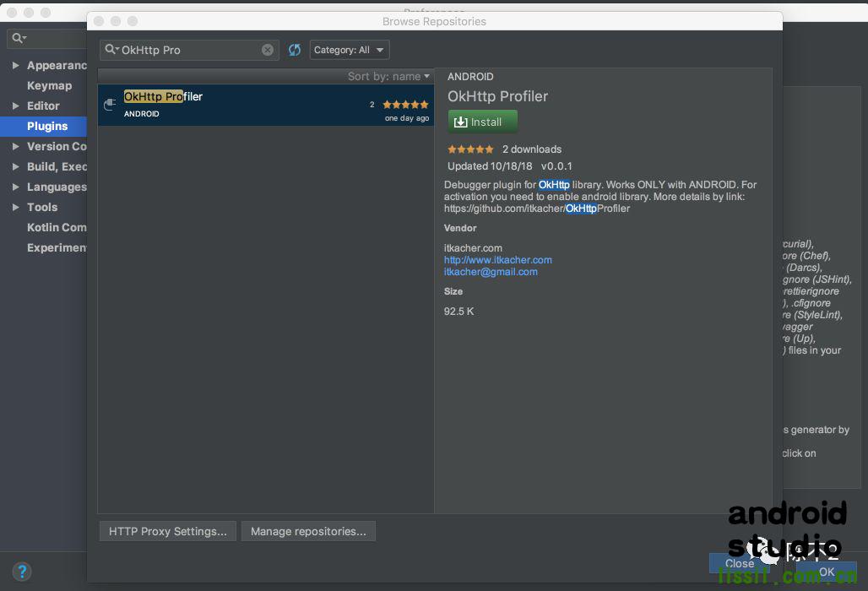
Task: Click the search magnifier icon in Browse Repositories
Action: 111,49
